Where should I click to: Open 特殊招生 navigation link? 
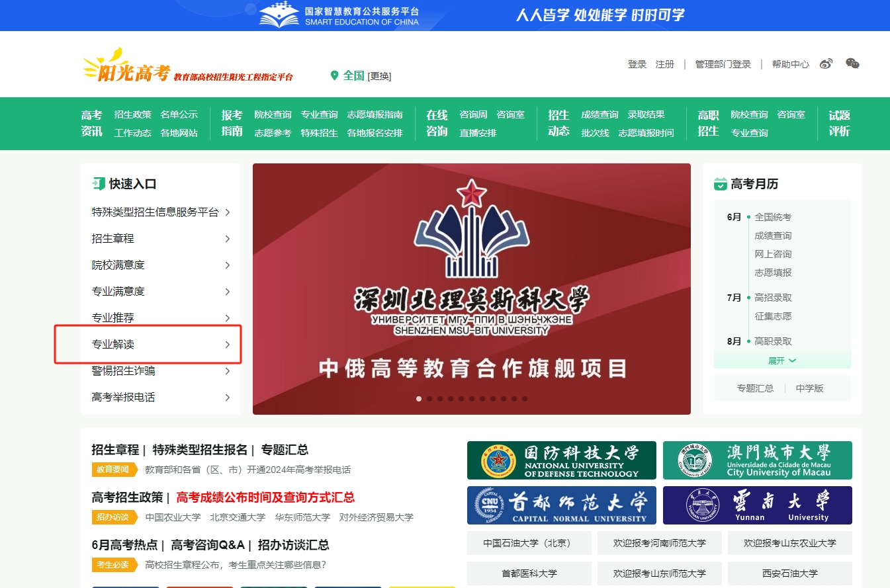coord(320,133)
